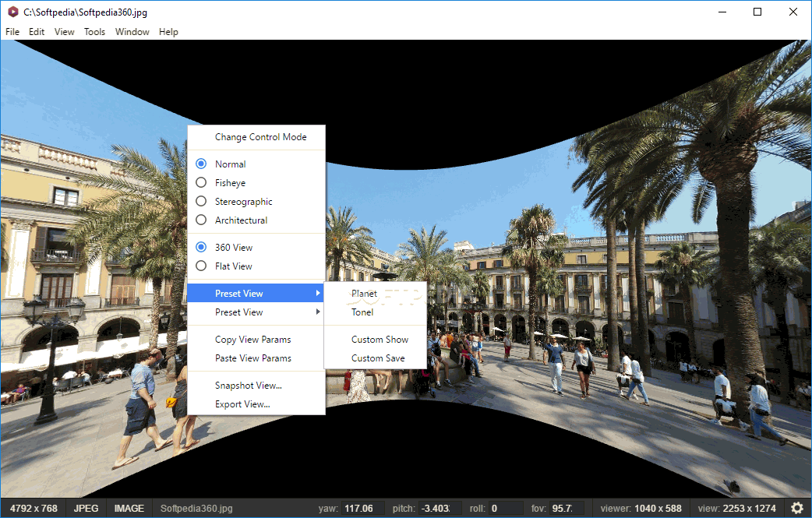This screenshot has height=518, width=812.
Task: Open the Window menu
Action: pyautogui.click(x=132, y=32)
